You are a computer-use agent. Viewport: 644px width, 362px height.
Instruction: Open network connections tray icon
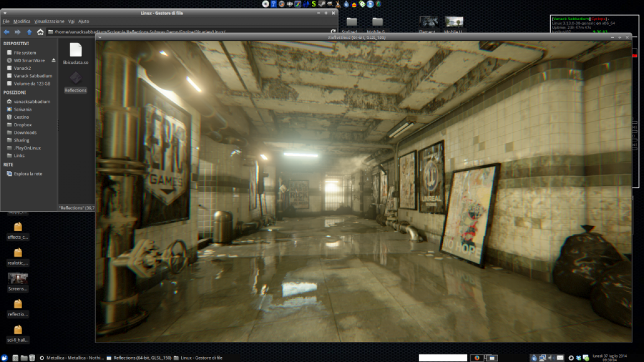pos(542,358)
